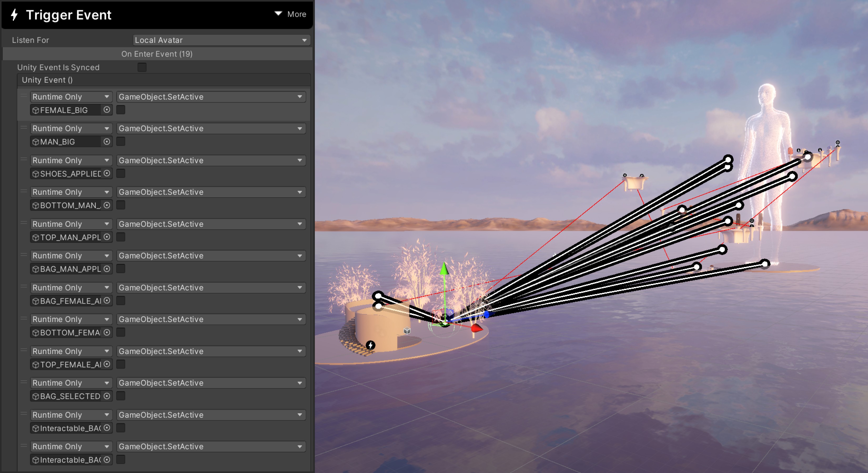The height and width of the screenshot is (473, 868).
Task: Toggle Unity Event Is Synced checkbox
Action: click(142, 67)
